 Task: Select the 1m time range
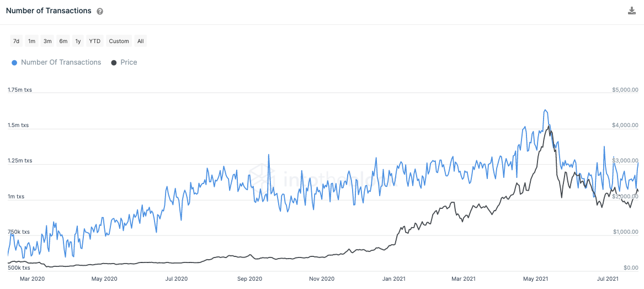pyautogui.click(x=31, y=41)
